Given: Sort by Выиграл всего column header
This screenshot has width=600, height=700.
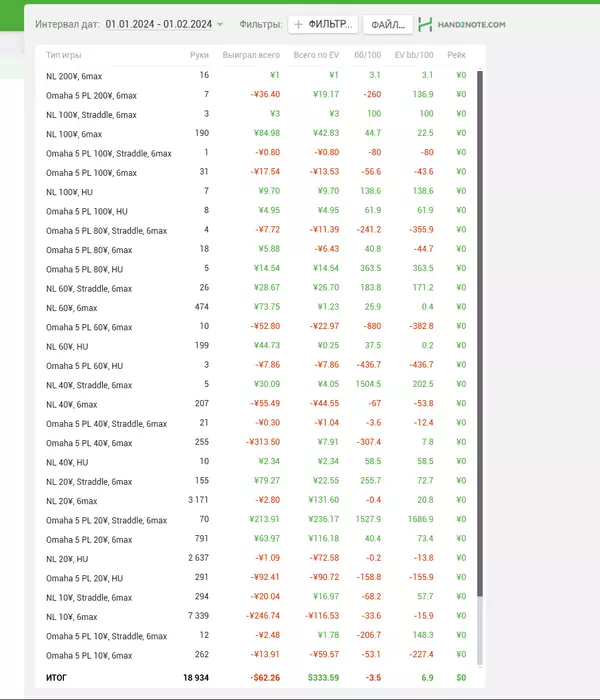Looking at the screenshot, I should (251, 55).
